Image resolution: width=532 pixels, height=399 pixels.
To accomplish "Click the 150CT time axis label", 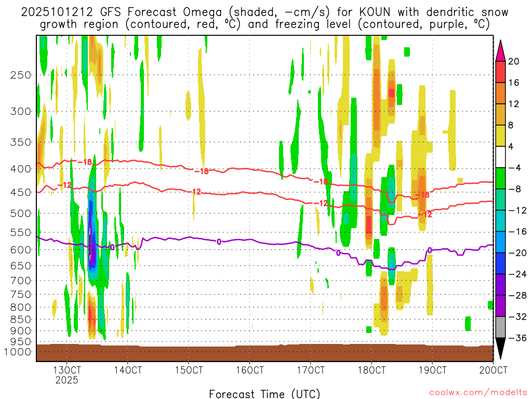I will (x=189, y=369).
